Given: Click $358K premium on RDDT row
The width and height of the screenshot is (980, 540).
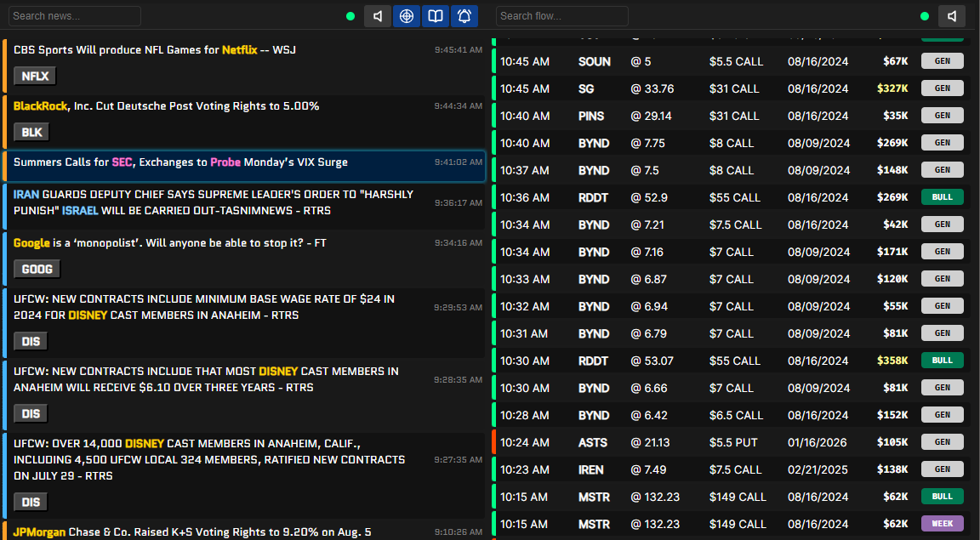Looking at the screenshot, I should click(x=892, y=361).
